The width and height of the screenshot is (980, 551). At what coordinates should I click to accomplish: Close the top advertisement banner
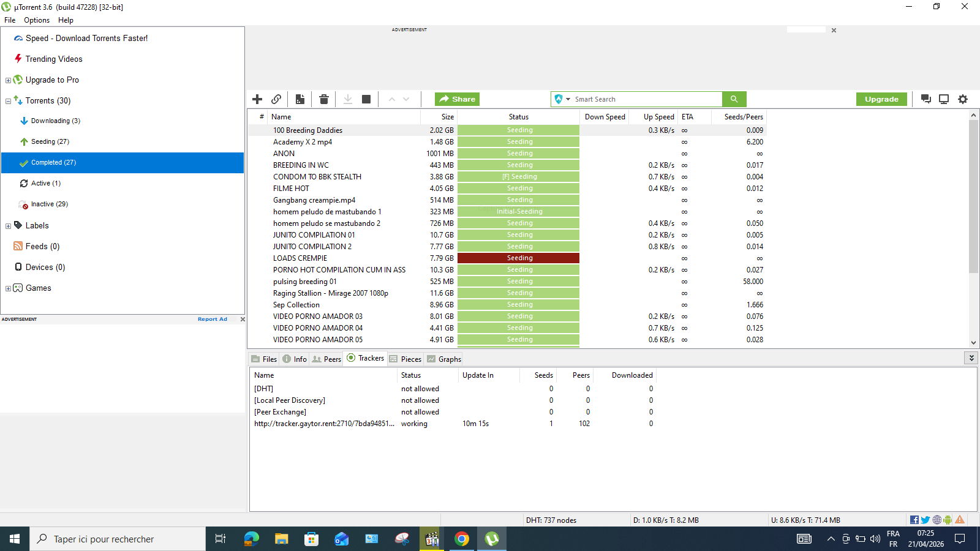click(x=834, y=30)
